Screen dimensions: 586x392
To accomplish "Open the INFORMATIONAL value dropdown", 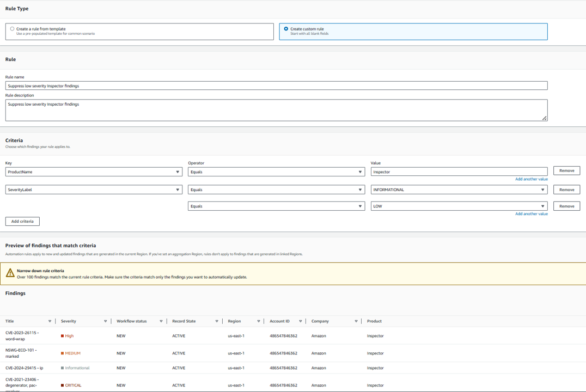I will [459, 190].
